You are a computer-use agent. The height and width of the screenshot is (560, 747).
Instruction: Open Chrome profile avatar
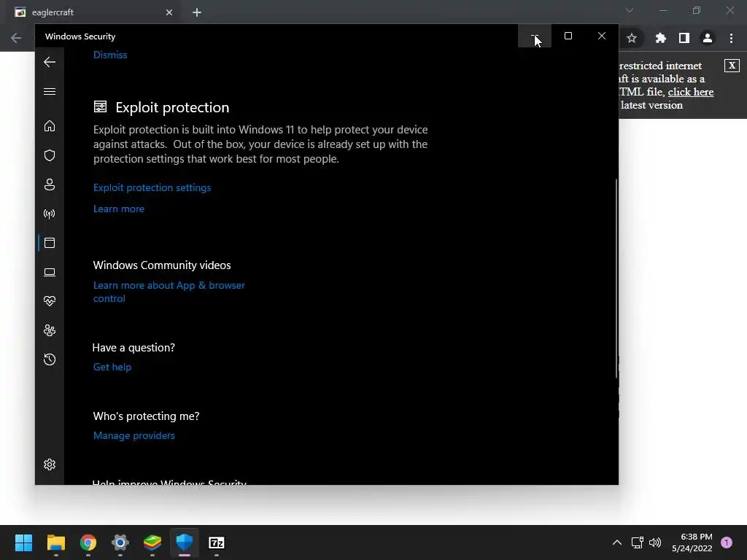pyautogui.click(x=708, y=38)
